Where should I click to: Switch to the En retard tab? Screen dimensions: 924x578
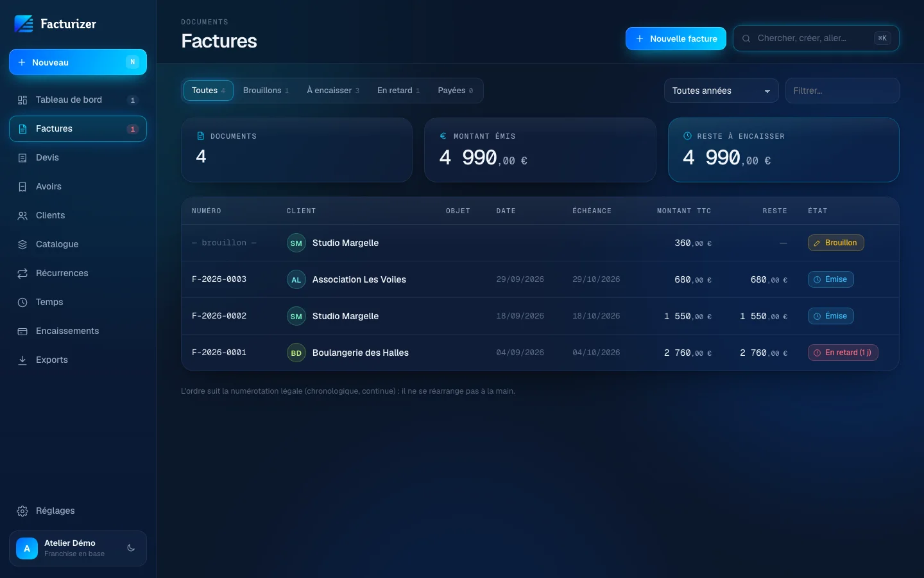(398, 91)
